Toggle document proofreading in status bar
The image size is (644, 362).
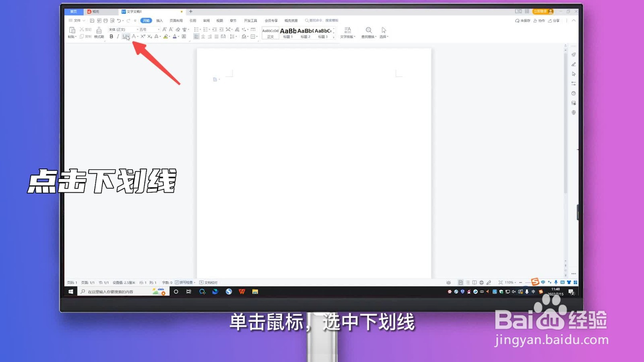tap(208, 282)
